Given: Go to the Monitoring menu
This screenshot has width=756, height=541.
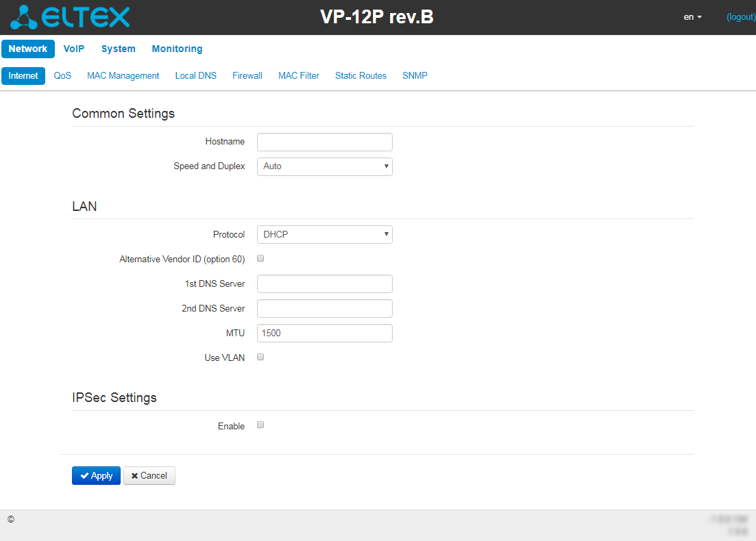Looking at the screenshot, I should [x=177, y=49].
